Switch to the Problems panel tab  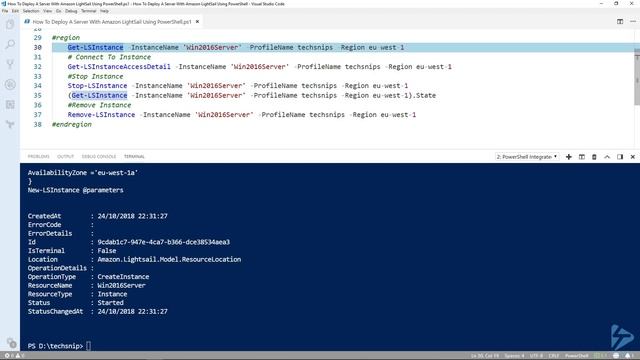[38, 157]
